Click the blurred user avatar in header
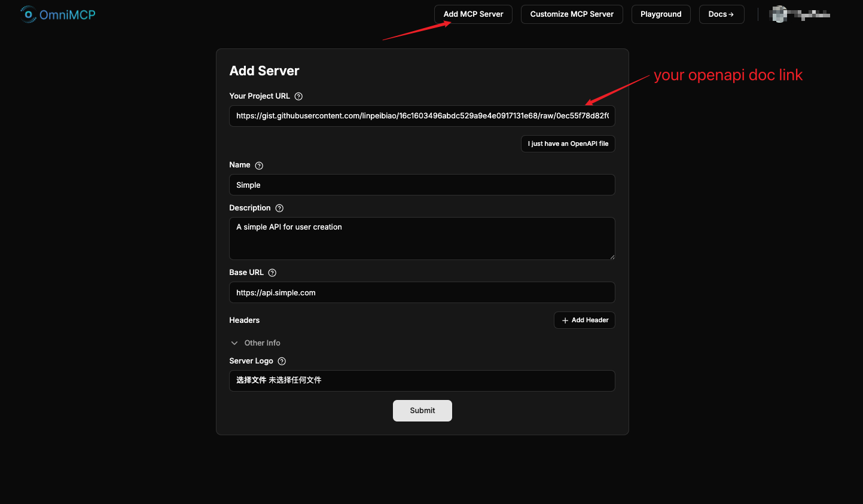Viewport: 863px width, 504px height. coord(779,14)
